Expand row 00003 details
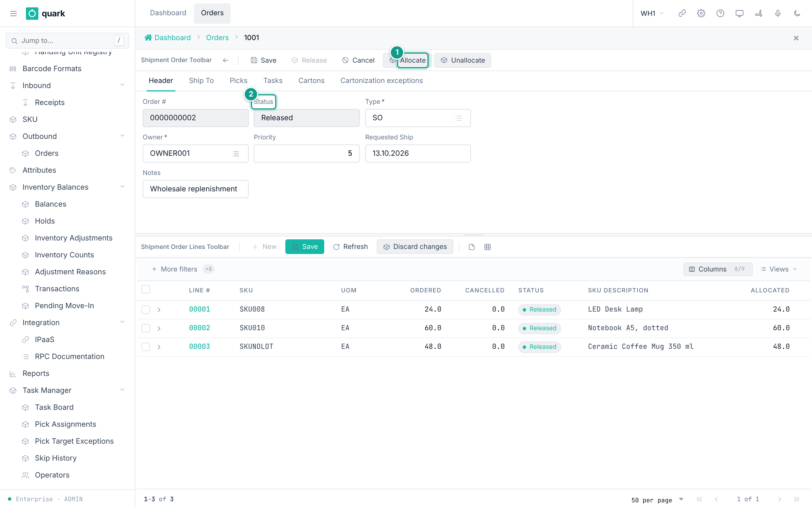Viewport: 812px width, 508px height. (159, 347)
